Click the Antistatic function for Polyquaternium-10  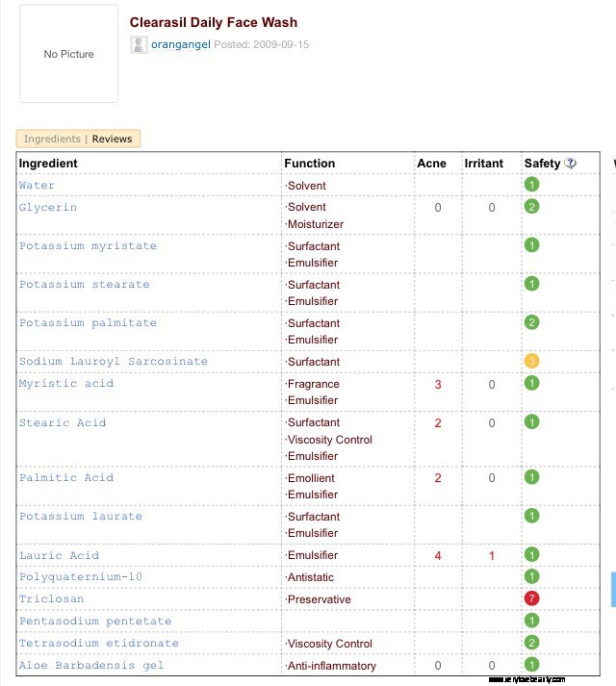point(311,577)
